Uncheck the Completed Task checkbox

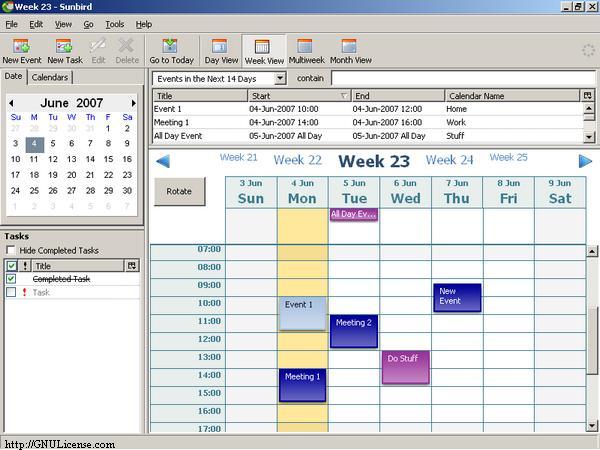[11, 279]
